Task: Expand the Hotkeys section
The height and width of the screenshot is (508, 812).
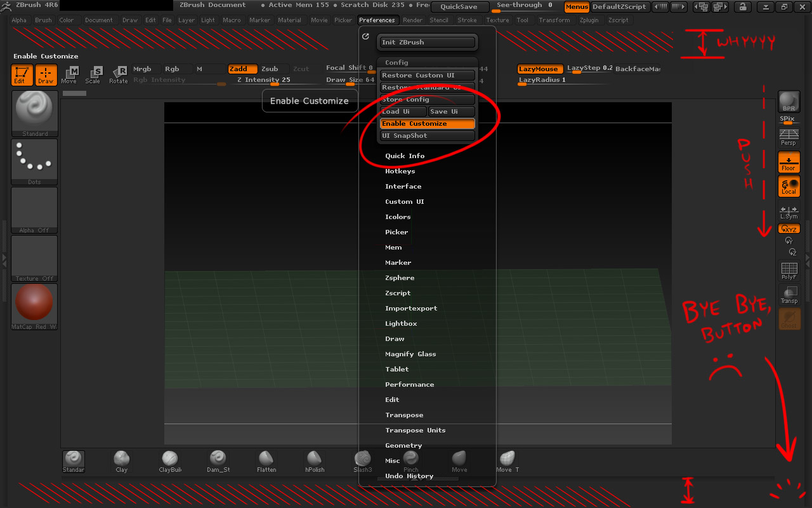Action: 400,171
